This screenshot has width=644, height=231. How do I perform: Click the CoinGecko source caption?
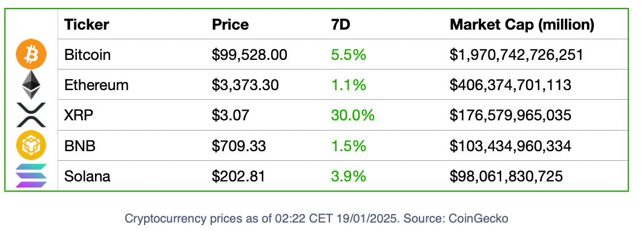[x=316, y=218]
